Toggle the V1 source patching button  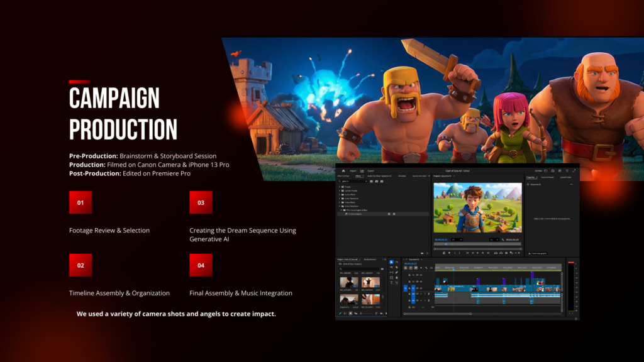406,288
